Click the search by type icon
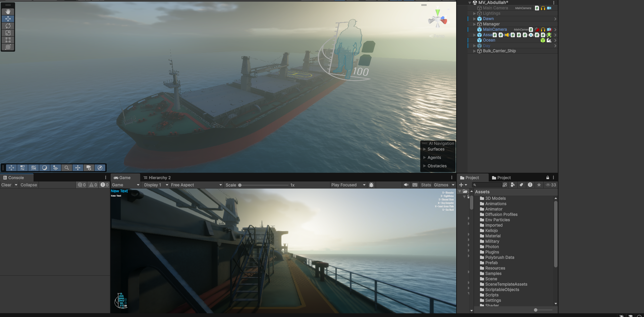Viewport: 644px width, 317px height. 513,185
